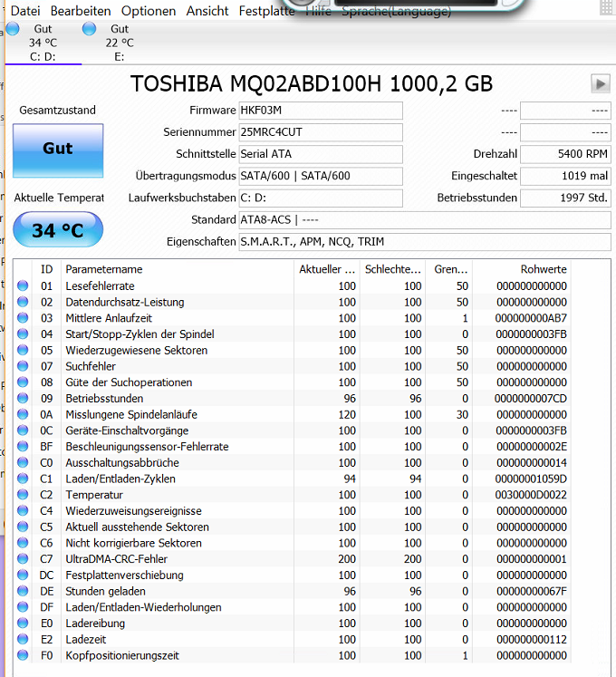Click the Drehzahl field 5400 RPM
Viewport: 616px width, 677px height.
[x=565, y=154]
